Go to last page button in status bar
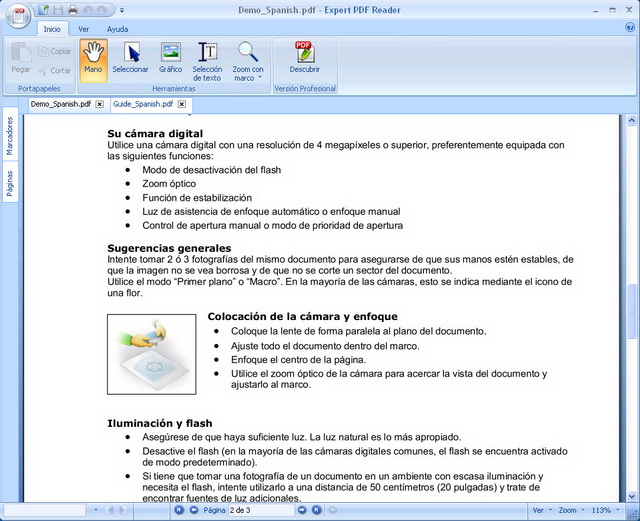640x521 pixels. pyautogui.click(x=316, y=510)
